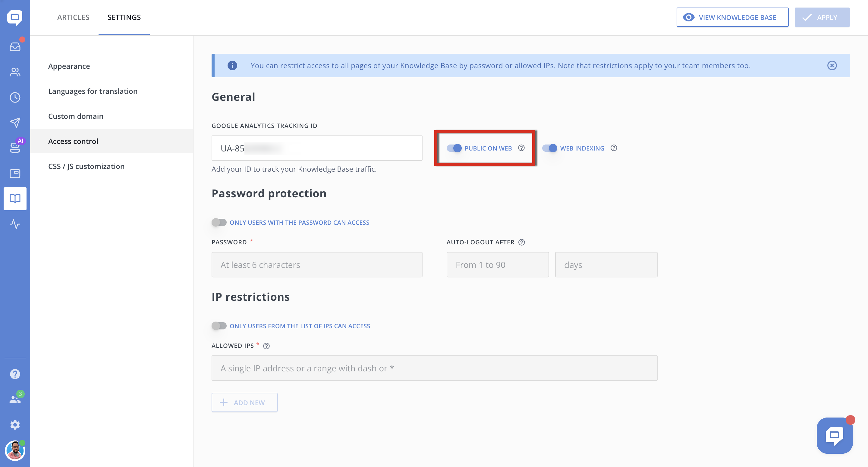Viewport: 868px width, 467px height.
Task: Open the activity pulse reports icon
Action: pyautogui.click(x=15, y=224)
